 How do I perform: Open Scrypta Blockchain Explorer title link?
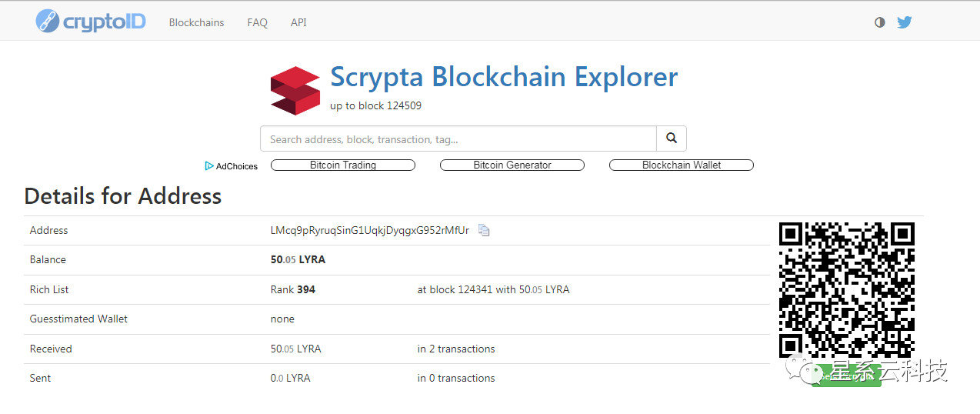click(504, 77)
